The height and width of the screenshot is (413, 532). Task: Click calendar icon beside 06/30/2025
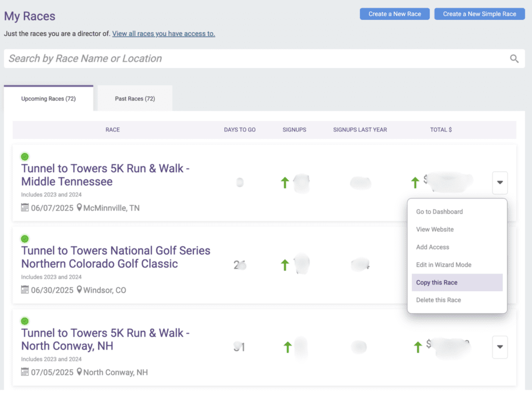click(25, 290)
